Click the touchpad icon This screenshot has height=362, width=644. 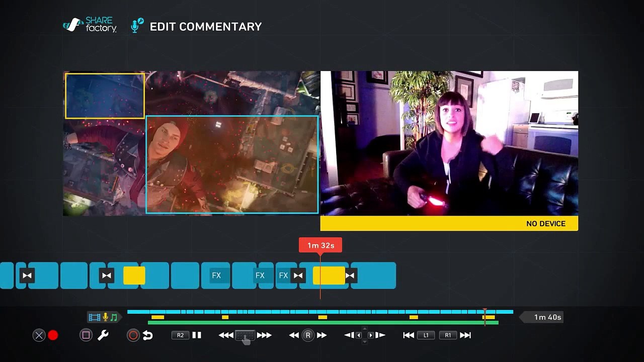point(246,335)
